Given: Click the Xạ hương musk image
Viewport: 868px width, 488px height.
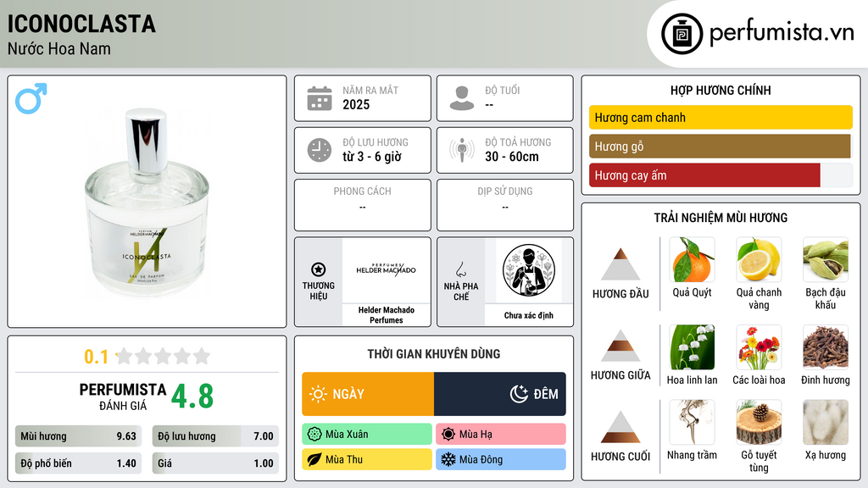Looking at the screenshot, I should pyautogui.click(x=826, y=422).
